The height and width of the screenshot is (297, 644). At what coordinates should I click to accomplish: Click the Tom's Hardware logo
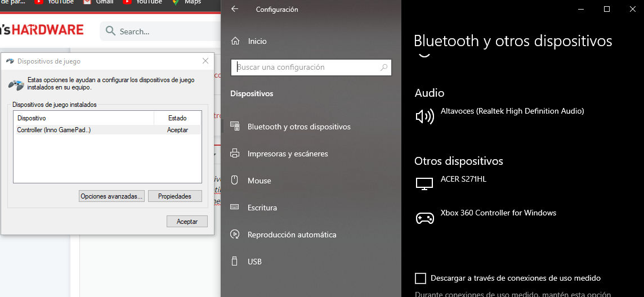[42, 30]
